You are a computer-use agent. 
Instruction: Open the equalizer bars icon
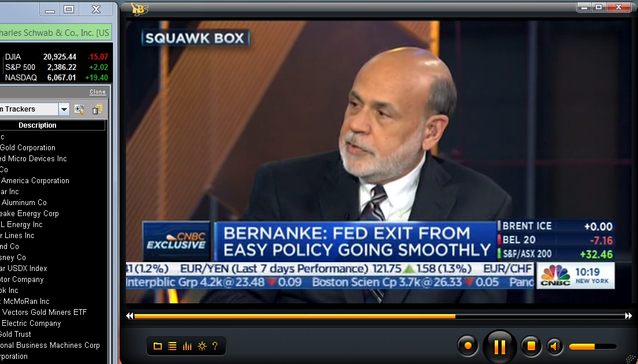click(x=187, y=346)
